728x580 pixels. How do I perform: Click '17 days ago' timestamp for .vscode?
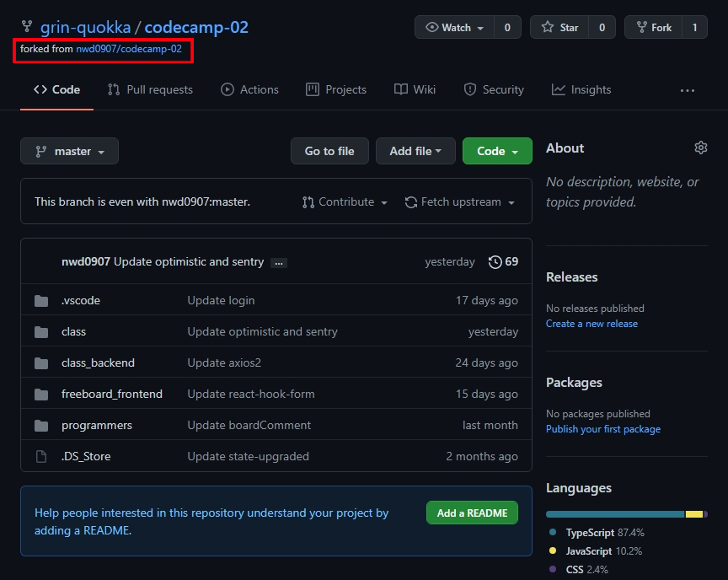486,300
